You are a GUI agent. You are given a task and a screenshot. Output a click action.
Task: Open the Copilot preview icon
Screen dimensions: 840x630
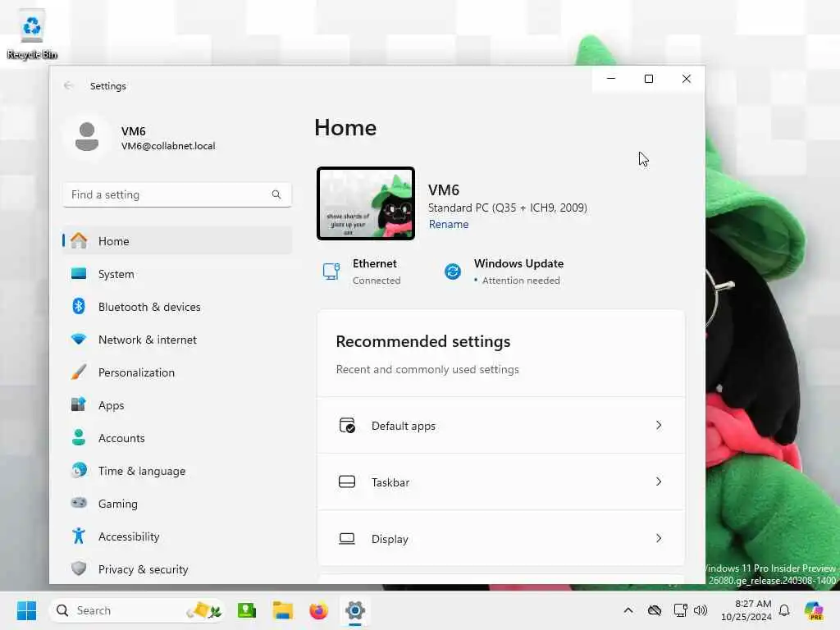pyautogui.click(x=815, y=610)
